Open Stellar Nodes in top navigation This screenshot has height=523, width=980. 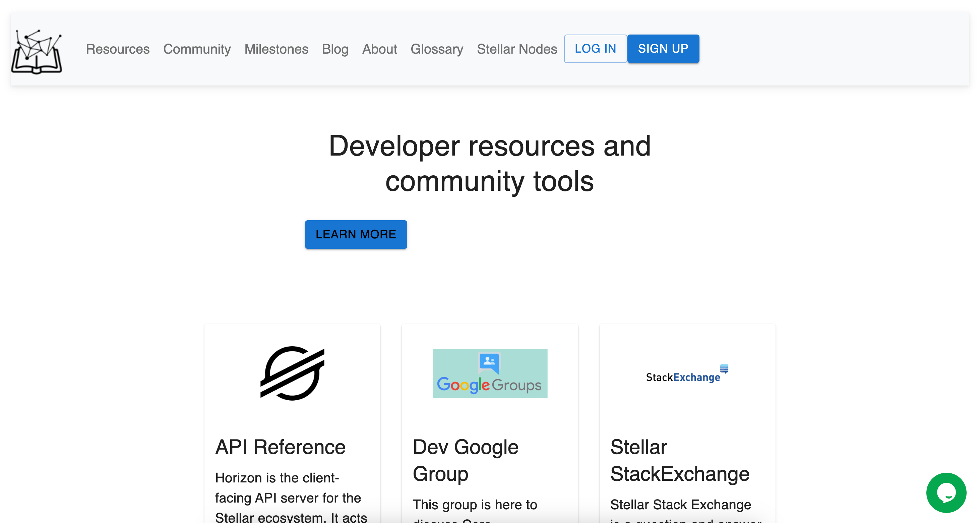tap(516, 49)
